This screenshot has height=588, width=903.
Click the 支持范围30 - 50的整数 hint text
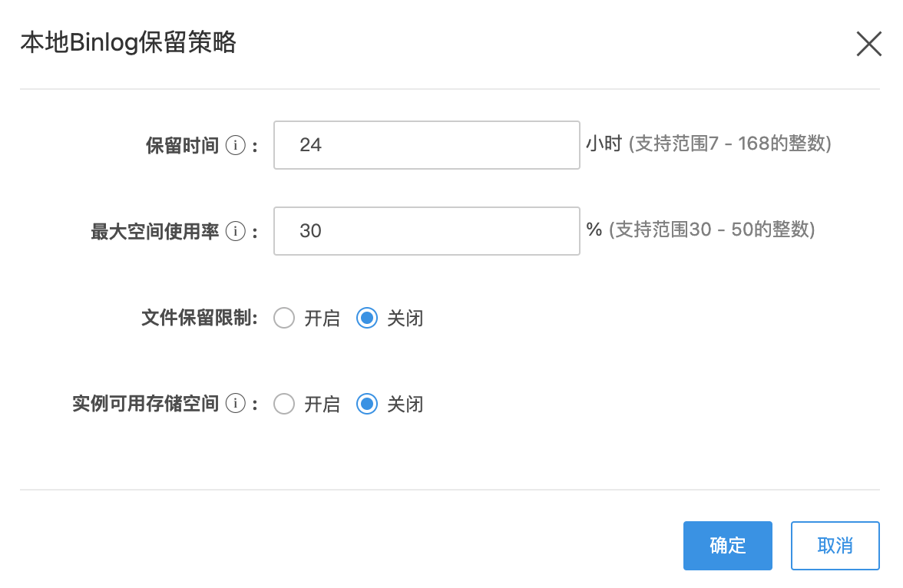pos(712,230)
